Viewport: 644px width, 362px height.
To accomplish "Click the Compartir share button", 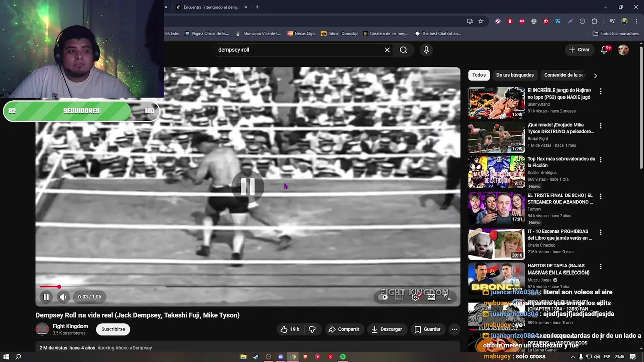I will click(344, 329).
